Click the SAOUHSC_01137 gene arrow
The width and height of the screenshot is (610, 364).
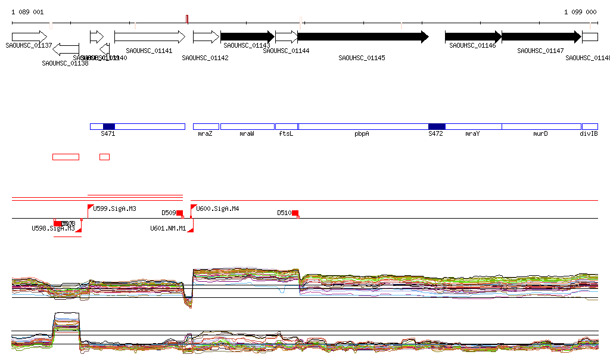point(29,37)
